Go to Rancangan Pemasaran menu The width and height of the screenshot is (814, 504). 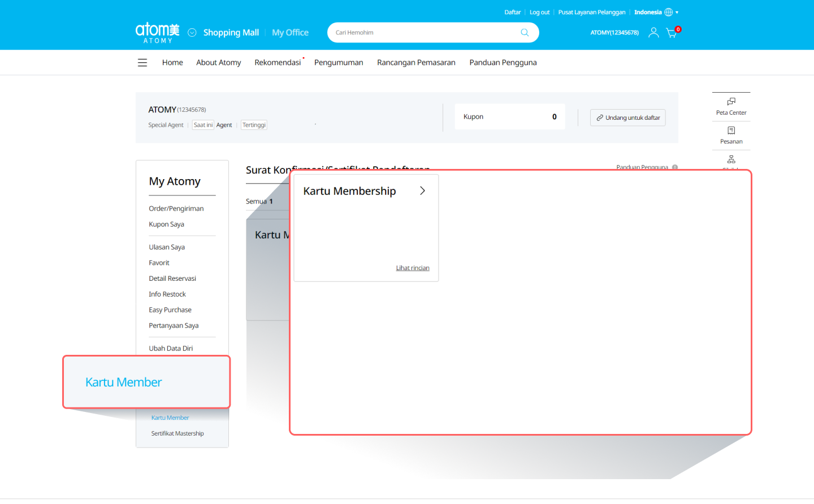416,63
